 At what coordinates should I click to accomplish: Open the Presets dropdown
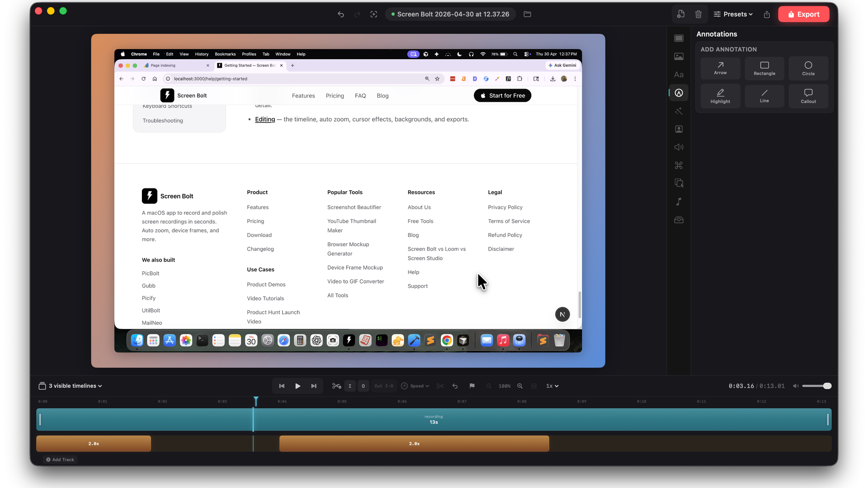tap(733, 14)
